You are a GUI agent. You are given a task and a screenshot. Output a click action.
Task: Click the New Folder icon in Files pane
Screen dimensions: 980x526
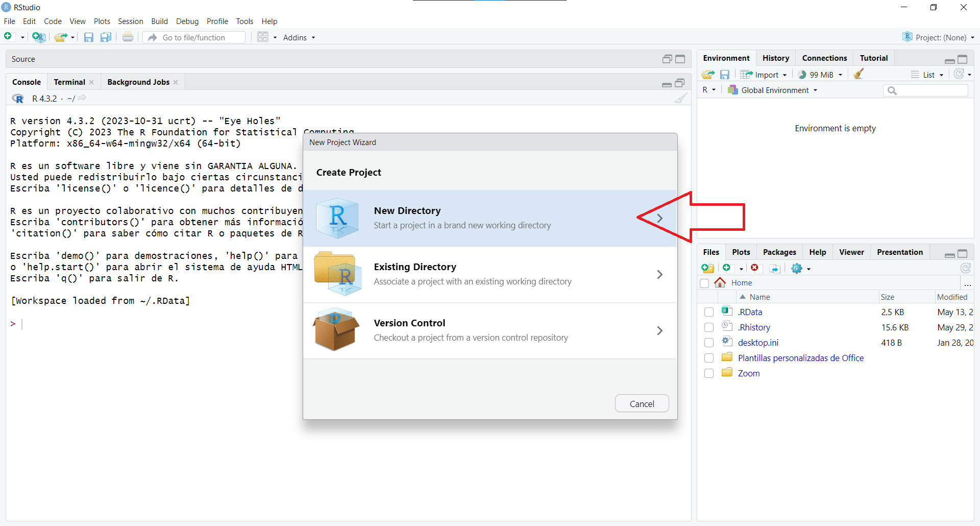(x=707, y=268)
